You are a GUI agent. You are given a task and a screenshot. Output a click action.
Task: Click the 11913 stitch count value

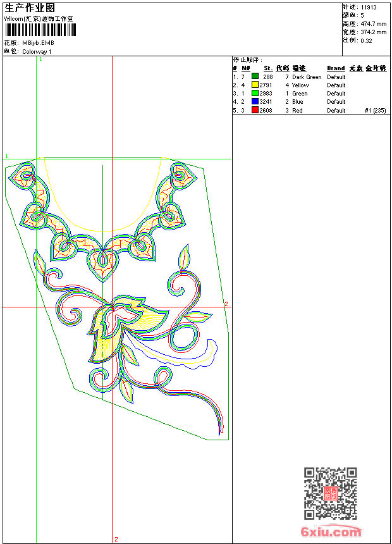click(x=369, y=8)
